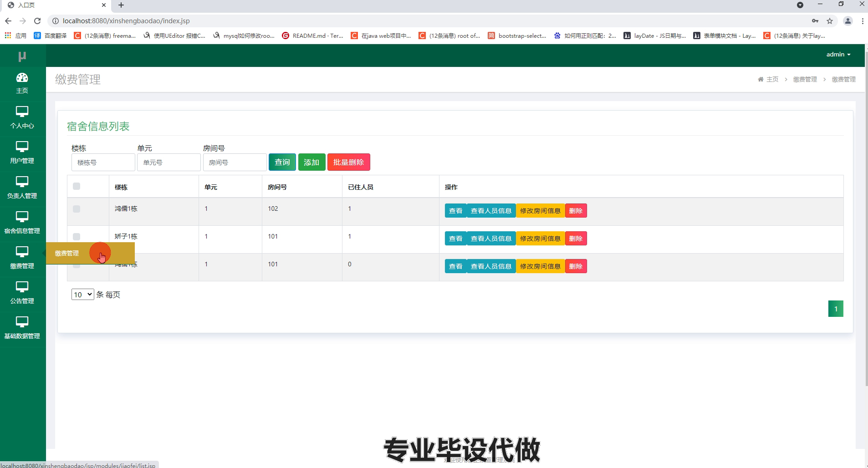
Task: Click the browser address bar URL
Action: tap(126, 21)
